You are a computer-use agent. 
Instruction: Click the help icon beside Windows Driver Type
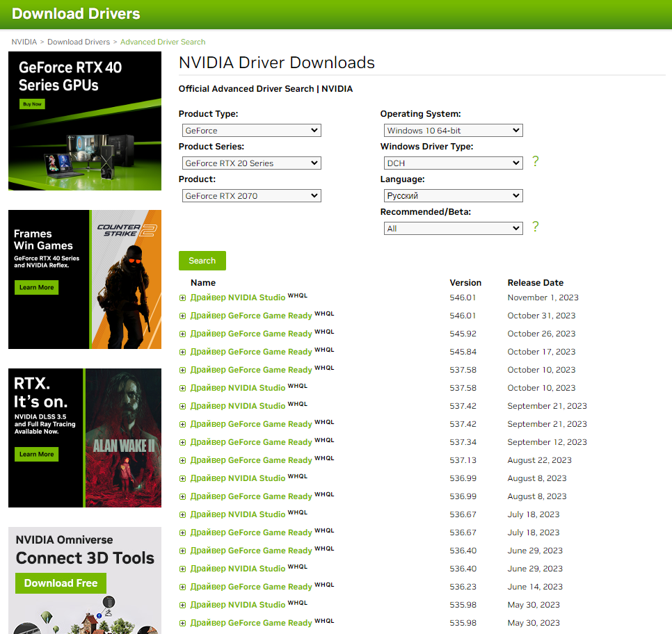point(535,162)
